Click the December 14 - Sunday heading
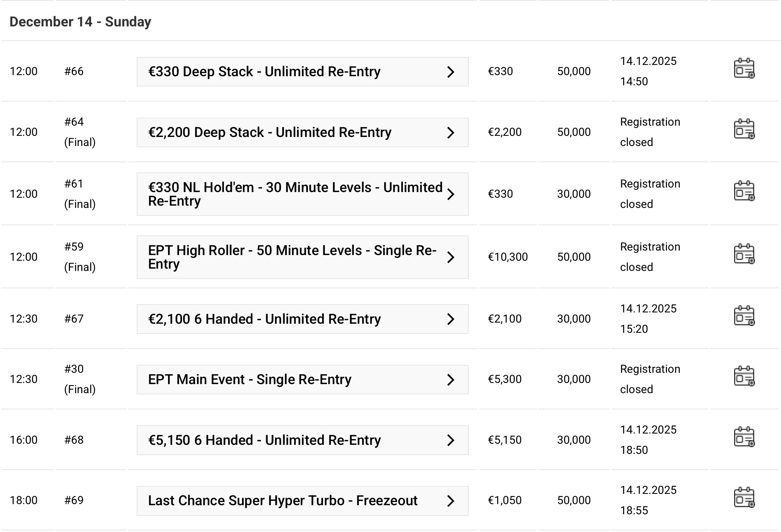 [80, 22]
